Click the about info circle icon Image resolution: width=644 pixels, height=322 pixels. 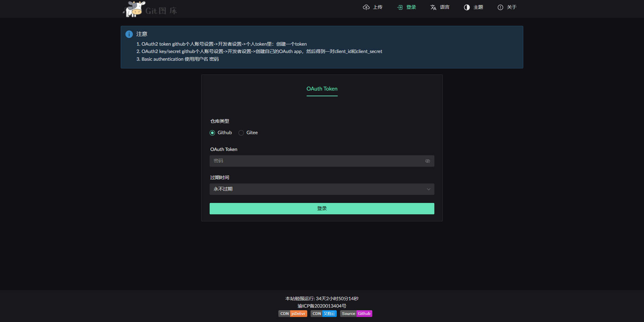tap(500, 7)
